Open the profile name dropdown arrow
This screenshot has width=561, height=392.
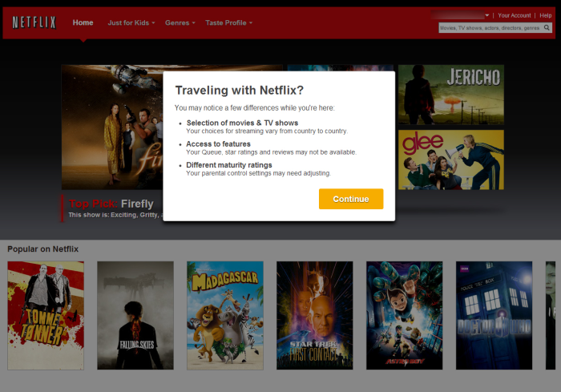(x=487, y=15)
